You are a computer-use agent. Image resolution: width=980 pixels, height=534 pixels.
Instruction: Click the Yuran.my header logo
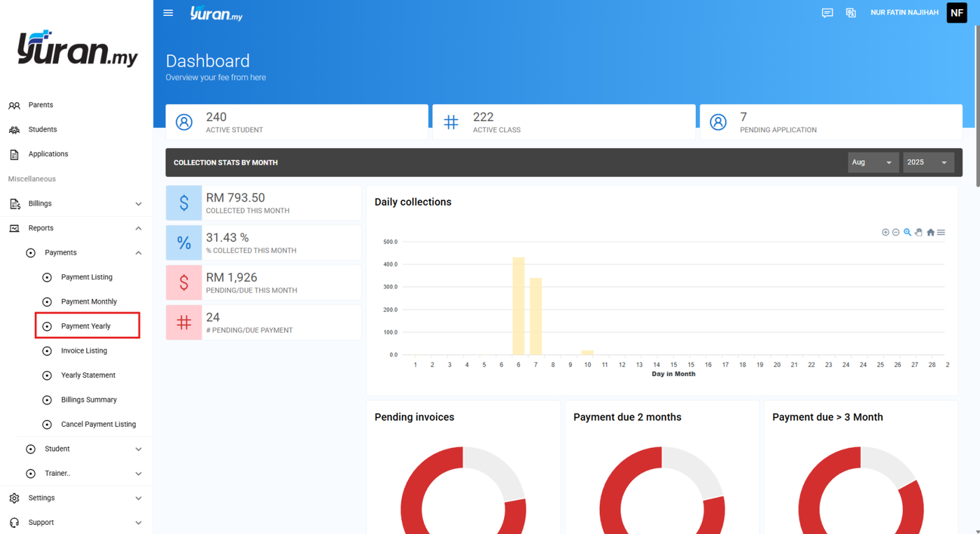pos(216,13)
